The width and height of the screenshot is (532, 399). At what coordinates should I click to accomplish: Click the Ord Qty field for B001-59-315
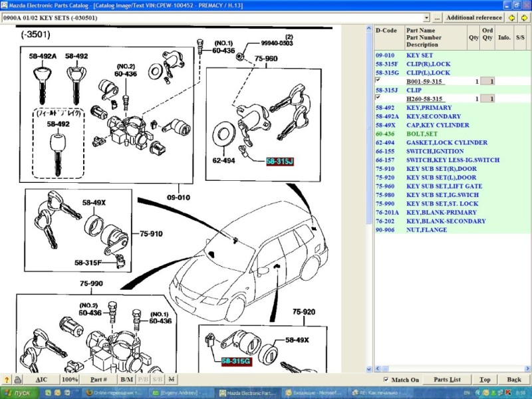(x=487, y=81)
